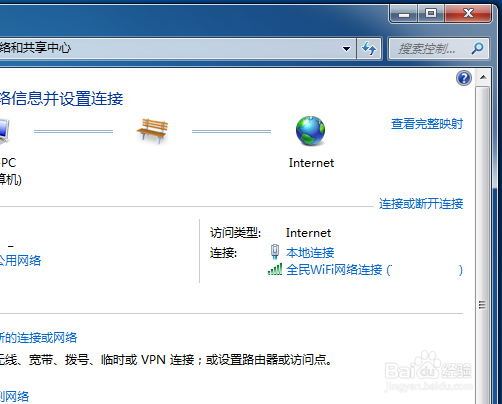Click the Internet label under the globe
Viewport: 502px width, 404px height.
pyautogui.click(x=311, y=163)
